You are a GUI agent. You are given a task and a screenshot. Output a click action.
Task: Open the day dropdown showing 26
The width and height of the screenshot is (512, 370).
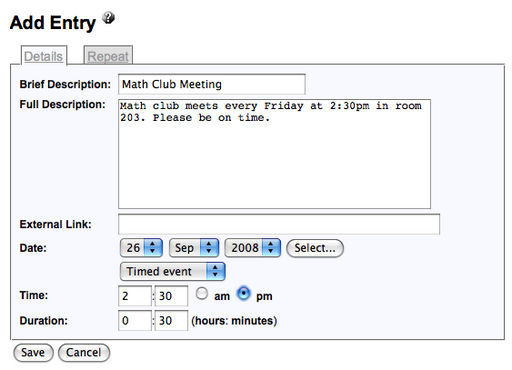click(141, 248)
